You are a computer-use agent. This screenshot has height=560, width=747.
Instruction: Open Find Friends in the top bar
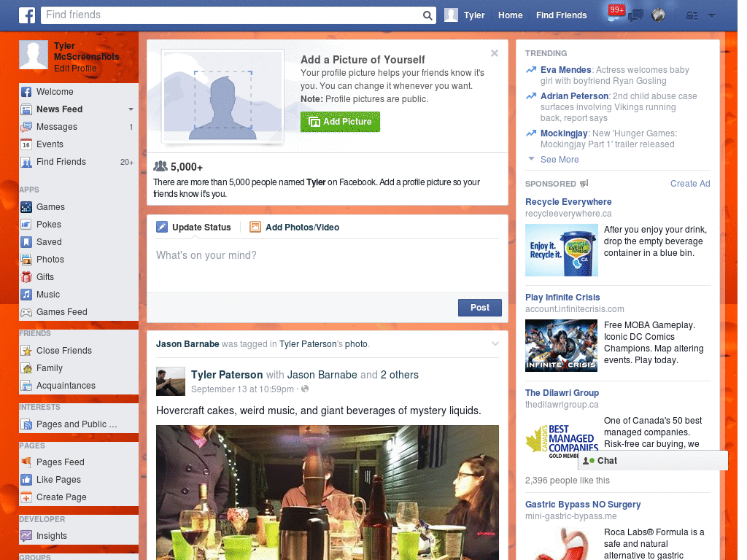pos(561,15)
